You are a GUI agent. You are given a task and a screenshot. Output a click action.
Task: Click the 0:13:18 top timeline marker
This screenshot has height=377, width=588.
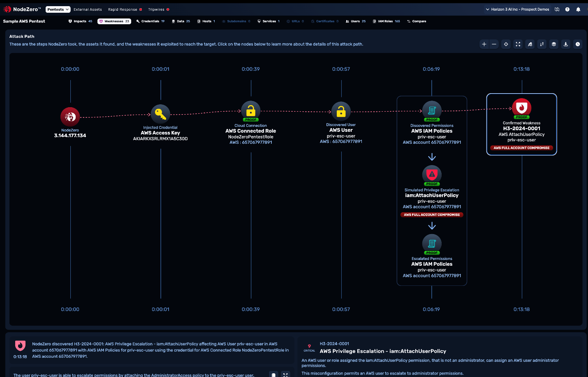point(521,69)
